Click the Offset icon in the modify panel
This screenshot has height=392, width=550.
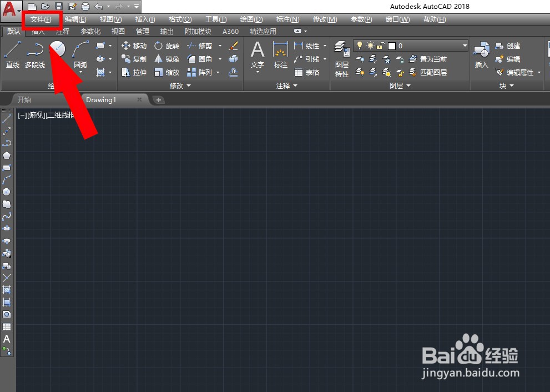[233, 72]
